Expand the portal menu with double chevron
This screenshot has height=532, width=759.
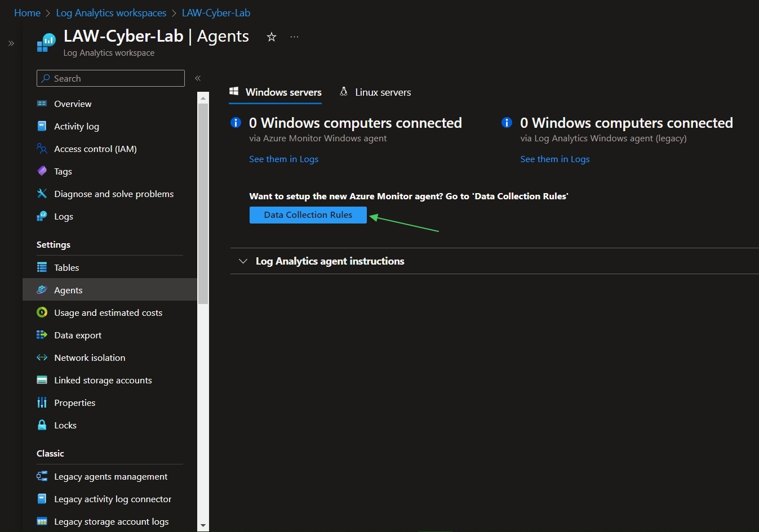(11, 43)
